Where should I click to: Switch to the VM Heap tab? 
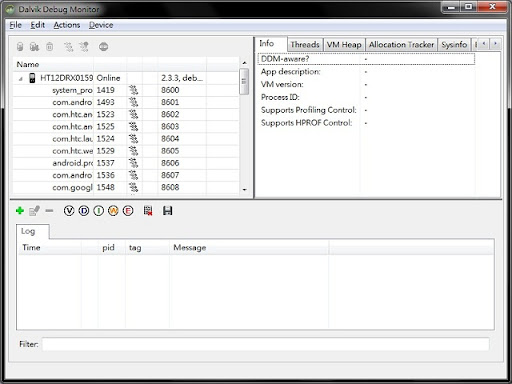(344, 45)
